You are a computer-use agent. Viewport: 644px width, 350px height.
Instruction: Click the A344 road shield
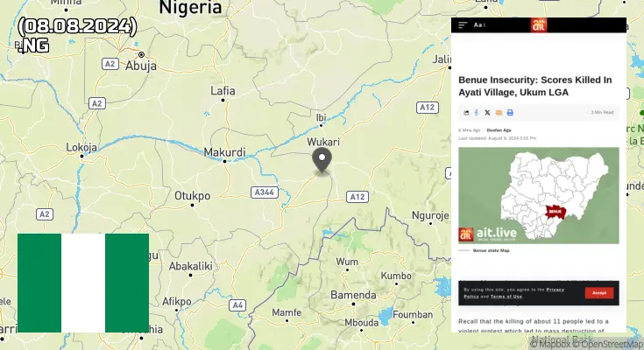(265, 192)
